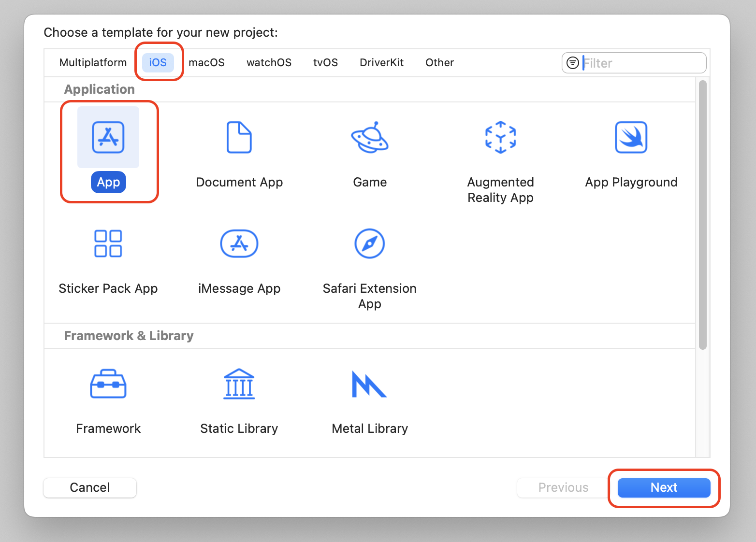Click the Framework label text
The width and height of the screenshot is (756, 542).
click(108, 428)
